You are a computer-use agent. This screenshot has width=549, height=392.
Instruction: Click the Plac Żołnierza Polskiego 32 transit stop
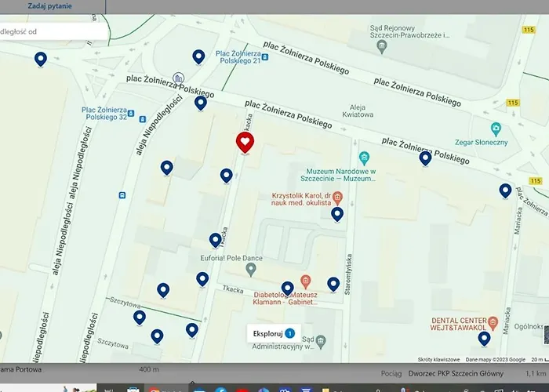pos(131,112)
